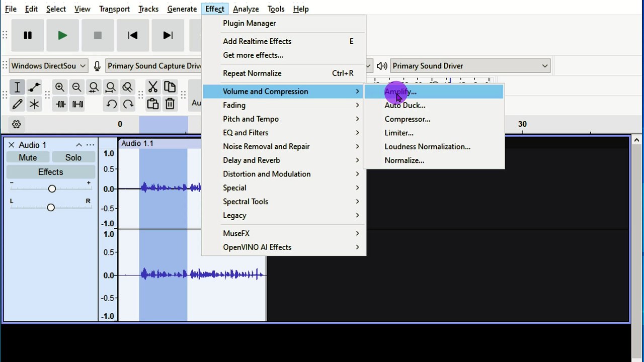
Task: Click Fit Project to Width icon
Action: point(111,87)
